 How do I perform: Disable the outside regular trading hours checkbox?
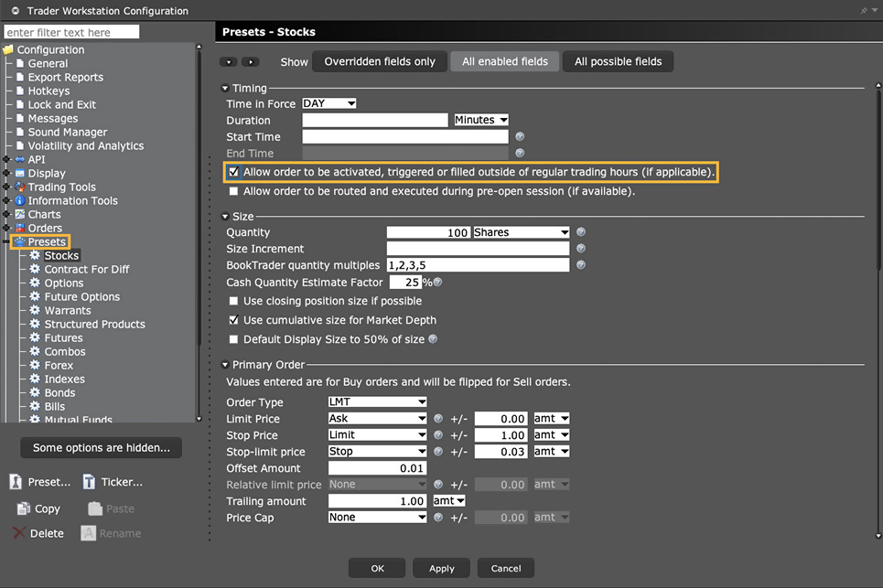coord(234,172)
